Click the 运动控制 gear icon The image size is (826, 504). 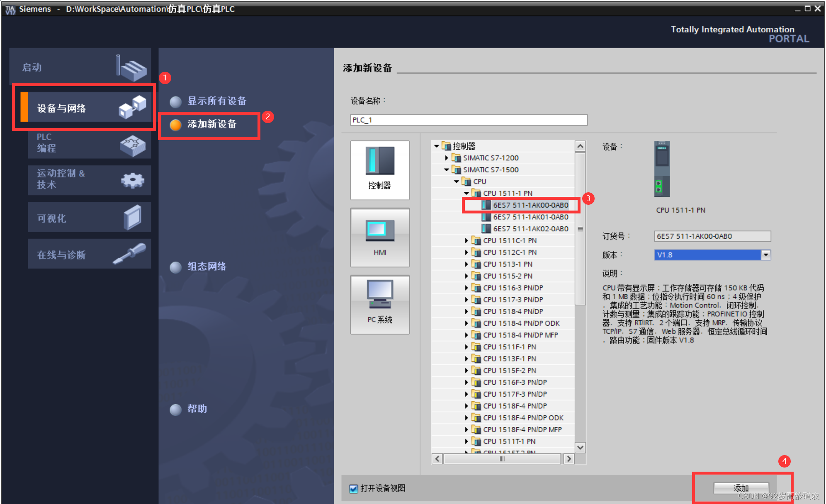[133, 180]
